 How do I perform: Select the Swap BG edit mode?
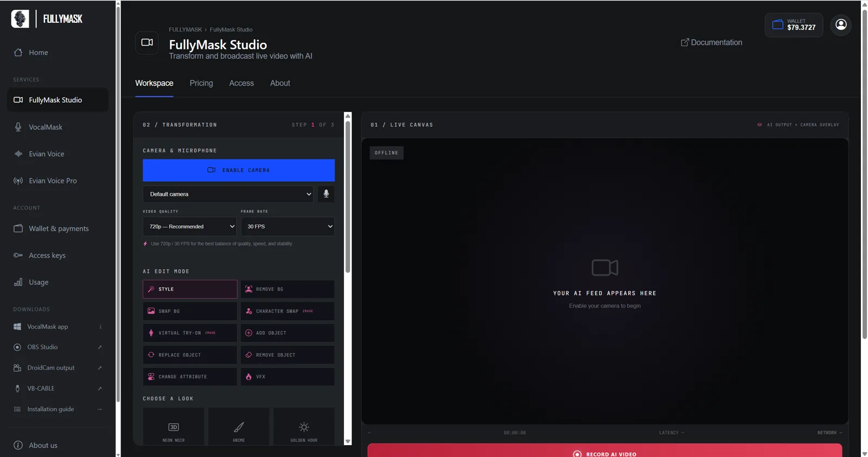190,312
